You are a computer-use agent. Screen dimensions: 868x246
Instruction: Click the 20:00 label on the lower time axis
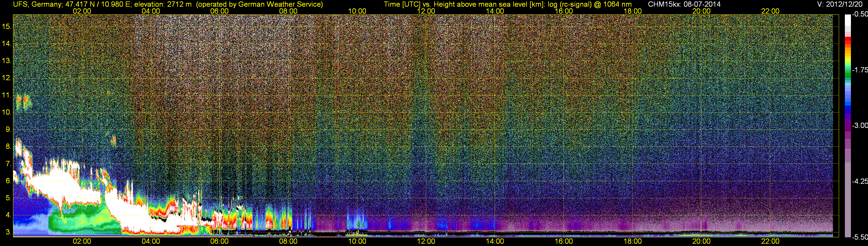[701, 241]
